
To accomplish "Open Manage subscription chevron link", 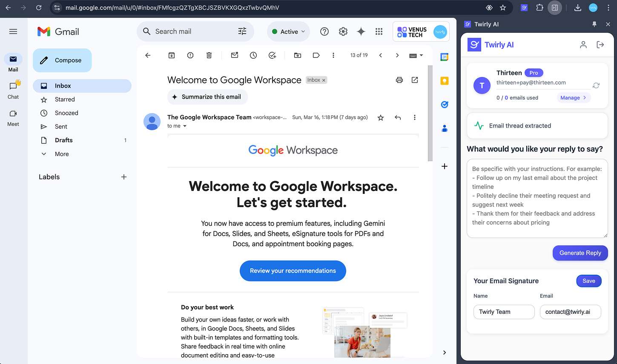I will click(x=574, y=98).
